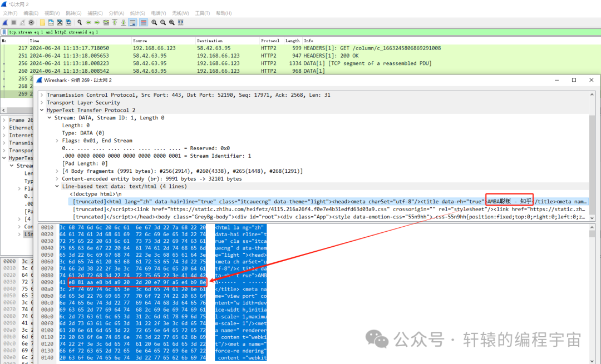Click the display filter input field
The width and height of the screenshot is (601, 364).
303,32
